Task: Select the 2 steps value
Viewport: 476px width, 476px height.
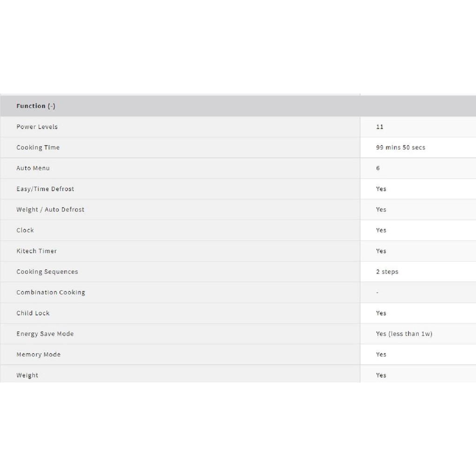Action: click(x=387, y=271)
